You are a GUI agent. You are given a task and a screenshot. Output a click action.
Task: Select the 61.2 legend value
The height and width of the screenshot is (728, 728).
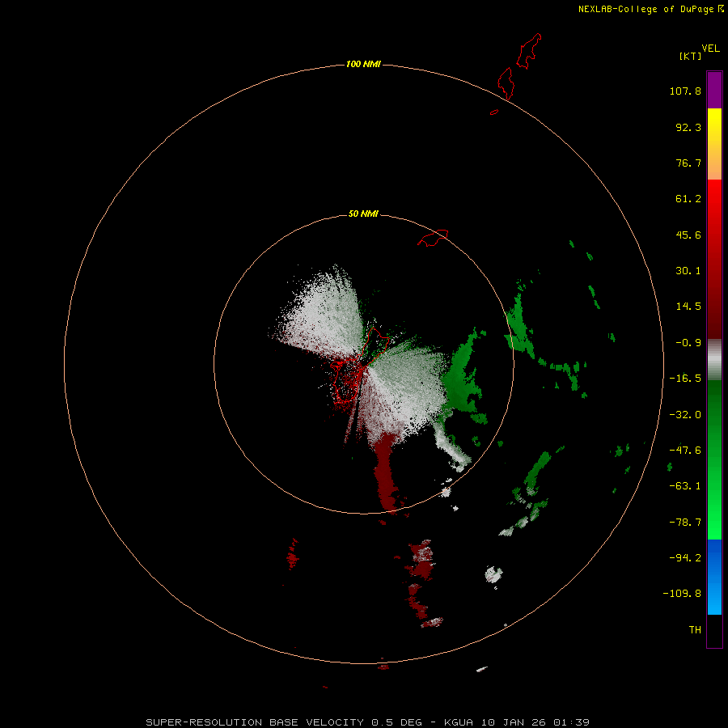pyautogui.click(x=688, y=199)
